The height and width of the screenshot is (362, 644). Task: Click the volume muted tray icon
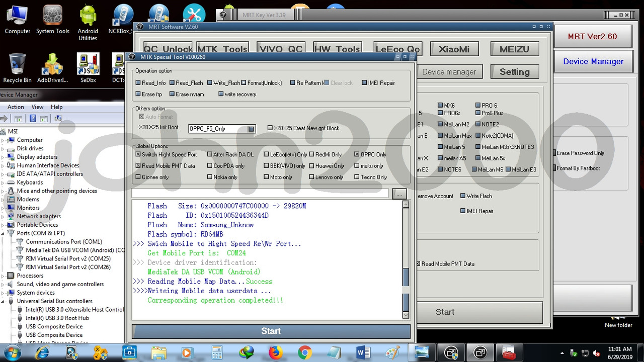[596, 353]
